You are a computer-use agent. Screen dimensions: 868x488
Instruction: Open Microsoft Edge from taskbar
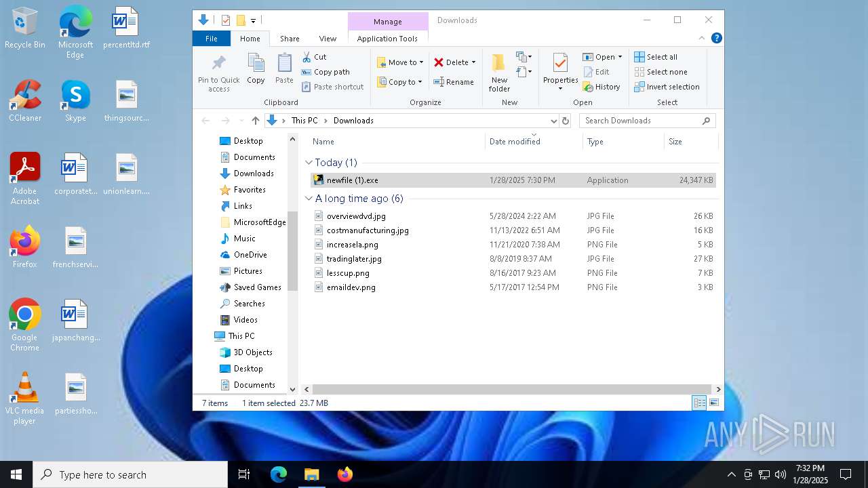(279, 474)
